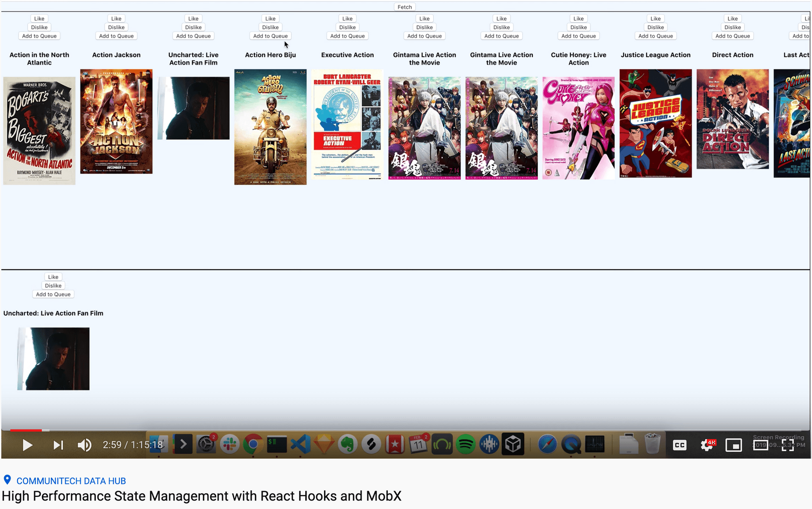This screenshot has width=812, height=509.
Task: Click the Justice League Action poster
Action: (656, 123)
